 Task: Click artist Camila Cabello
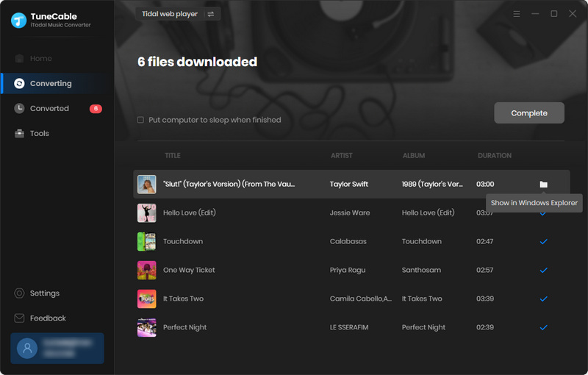(x=361, y=299)
